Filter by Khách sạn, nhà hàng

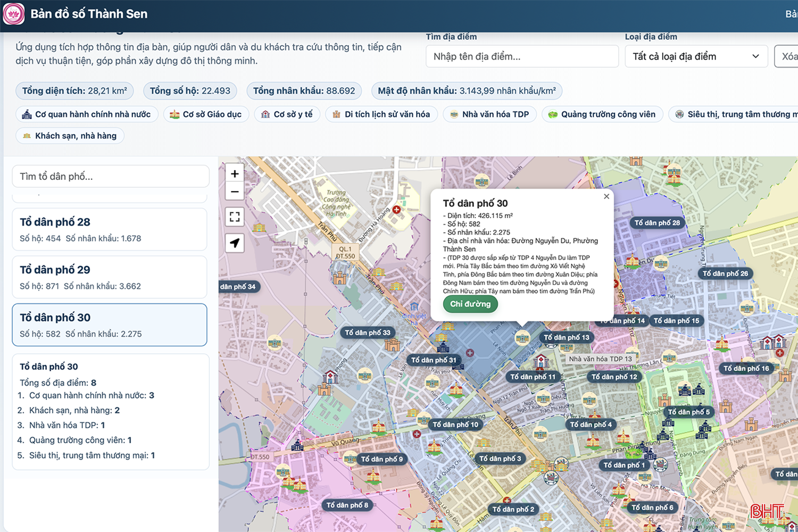pos(70,136)
